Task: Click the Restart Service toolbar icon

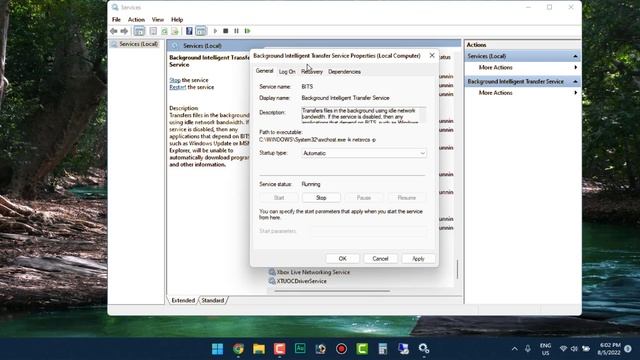Action: 248,31
